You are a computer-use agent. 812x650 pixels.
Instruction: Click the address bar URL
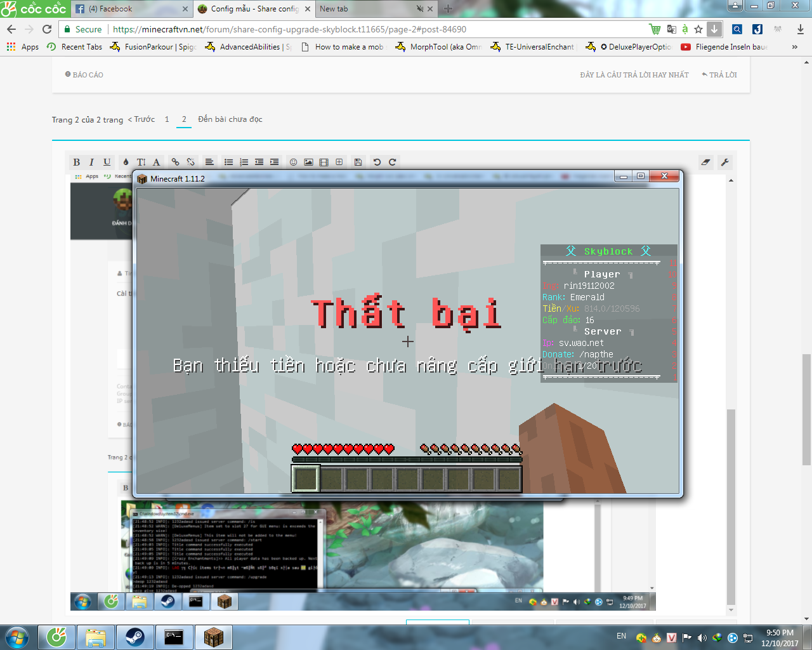tap(289, 29)
